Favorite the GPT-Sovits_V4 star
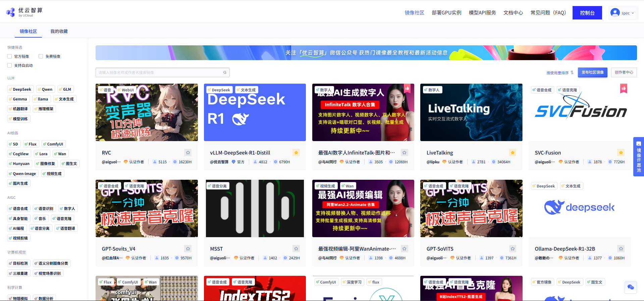Viewport: 644px width, 301px height. pos(188,249)
